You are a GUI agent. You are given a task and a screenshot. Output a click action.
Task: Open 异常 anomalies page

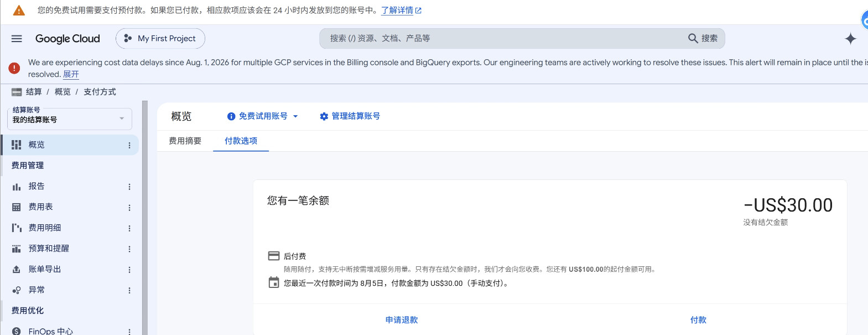click(37, 290)
